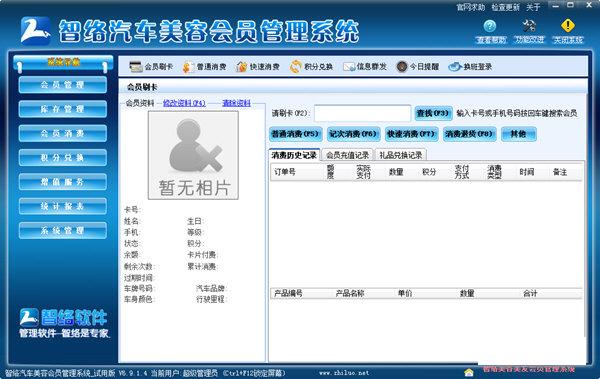Open 统计报表 in the sidebar
The width and height of the screenshot is (600, 379).
pos(63,206)
